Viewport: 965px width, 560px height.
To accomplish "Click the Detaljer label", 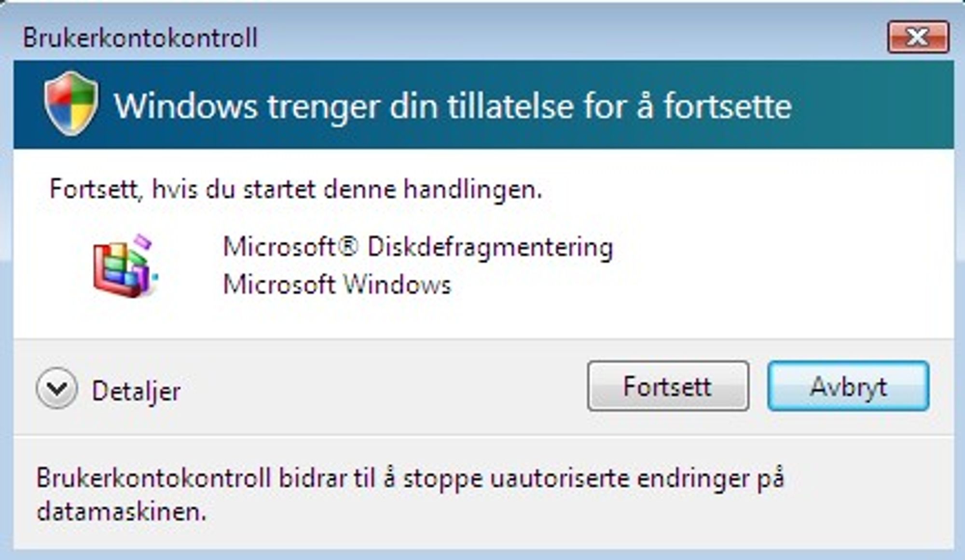I will point(136,391).
